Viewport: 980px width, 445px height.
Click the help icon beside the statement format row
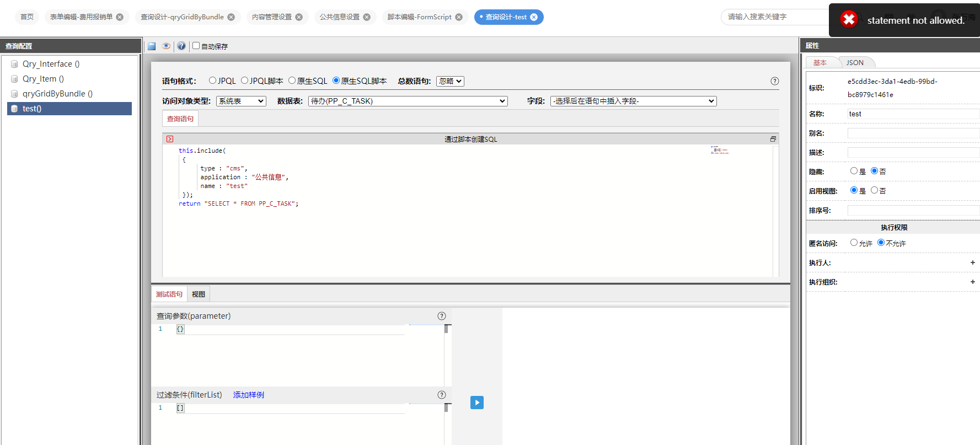pos(775,81)
